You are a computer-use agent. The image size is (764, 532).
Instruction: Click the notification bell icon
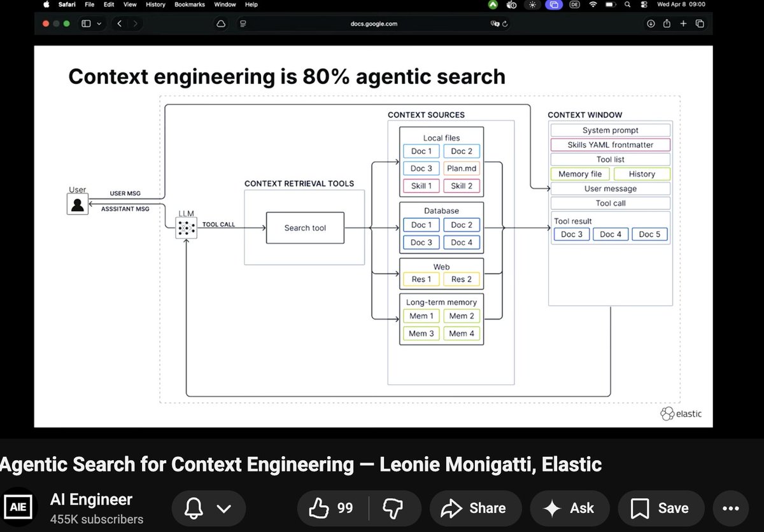[194, 508]
